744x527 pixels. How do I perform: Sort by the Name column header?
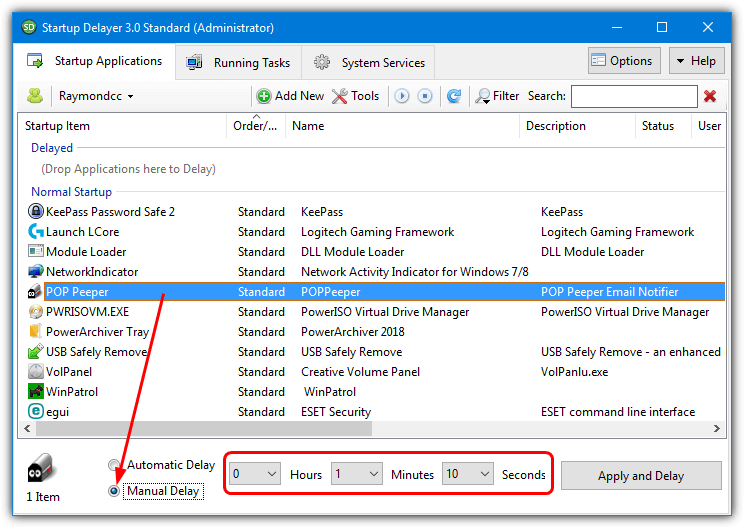(402, 126)
